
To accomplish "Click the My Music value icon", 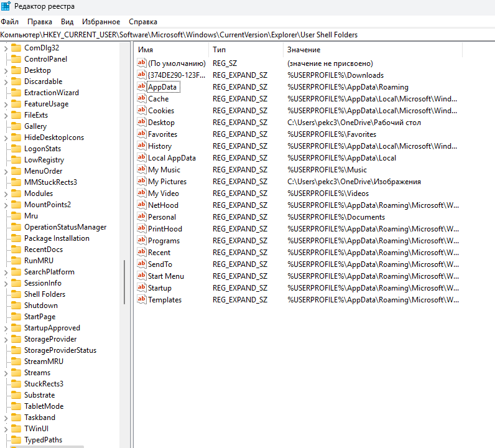I will (x=141, y=169).
